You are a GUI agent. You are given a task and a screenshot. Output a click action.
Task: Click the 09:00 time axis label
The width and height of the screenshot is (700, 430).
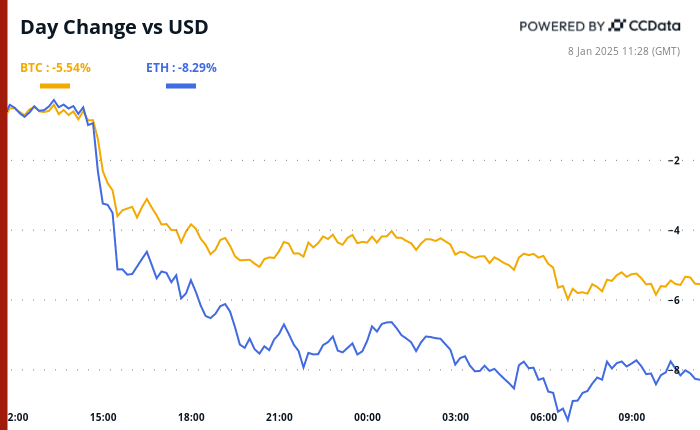[631, 417]
